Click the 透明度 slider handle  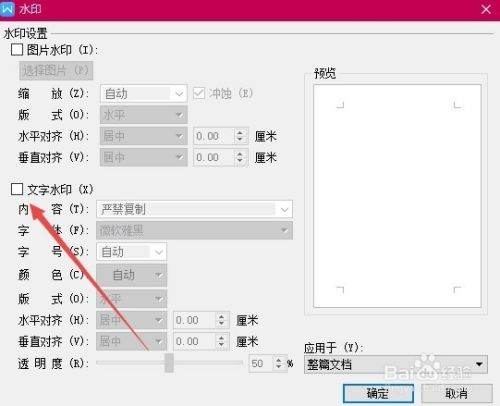(x=169, y=363)
